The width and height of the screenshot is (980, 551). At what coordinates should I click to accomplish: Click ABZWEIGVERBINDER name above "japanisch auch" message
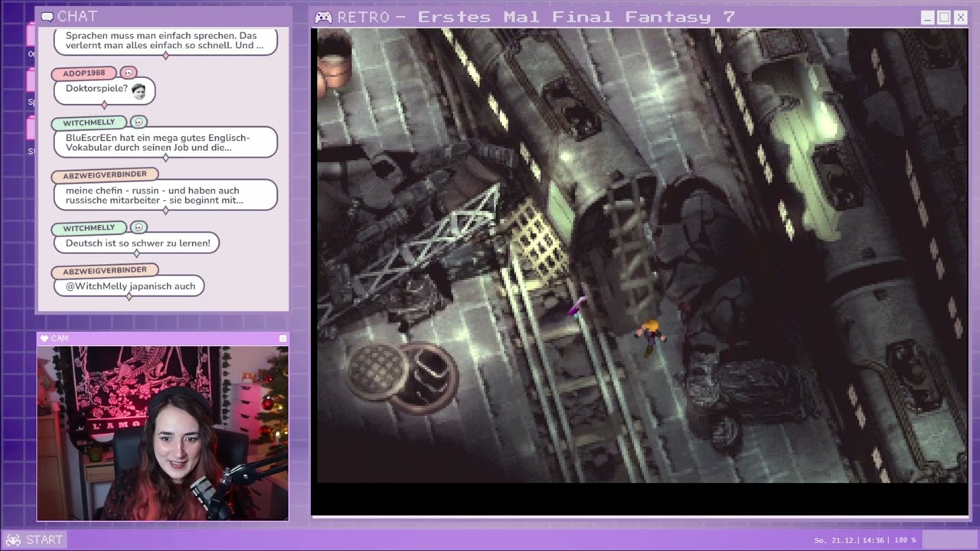tap(105, 270)
